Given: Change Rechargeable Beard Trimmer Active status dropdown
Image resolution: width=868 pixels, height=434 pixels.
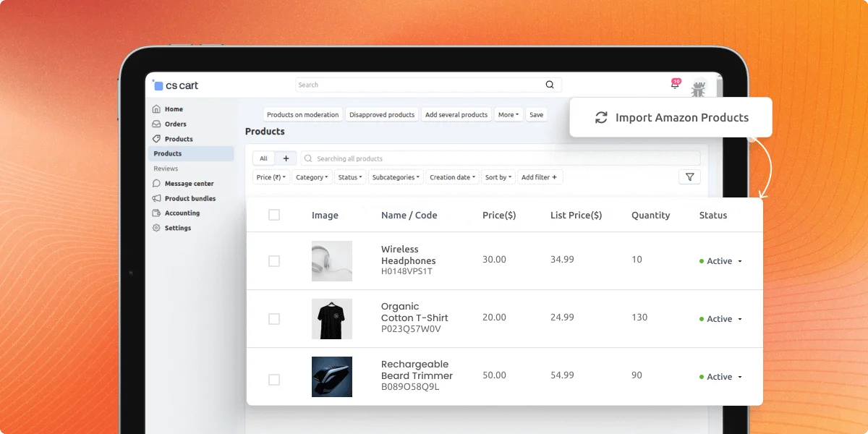Looking at the screenshot, I should pos(721,377).
